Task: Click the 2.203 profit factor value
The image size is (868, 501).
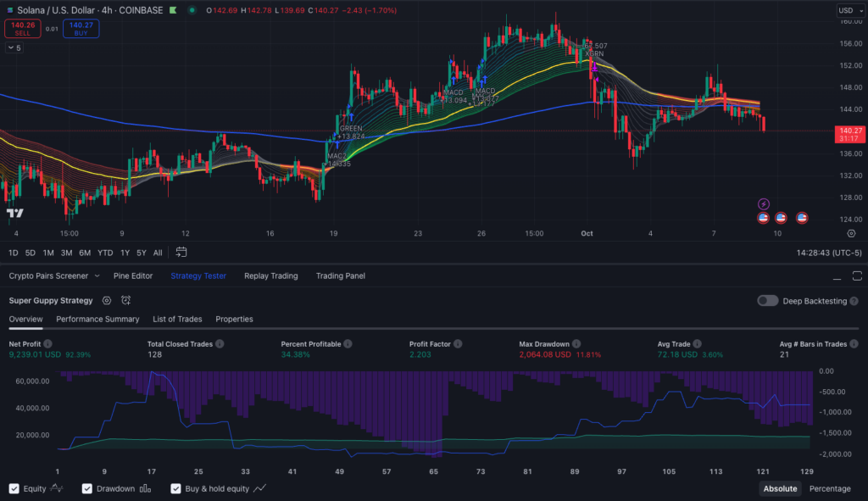Action: point(420,354)
